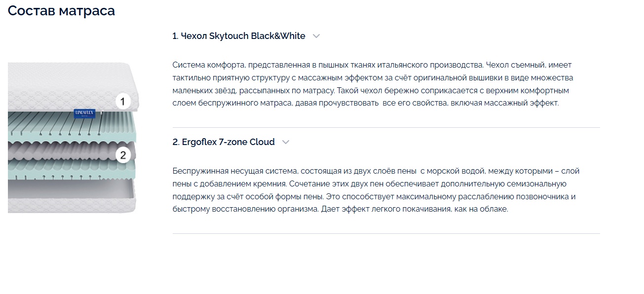The width and height of the screenshot is (644, 294).
Task: Click the Ergoflex foam description paragraph
Action: [x=376, y=190]
